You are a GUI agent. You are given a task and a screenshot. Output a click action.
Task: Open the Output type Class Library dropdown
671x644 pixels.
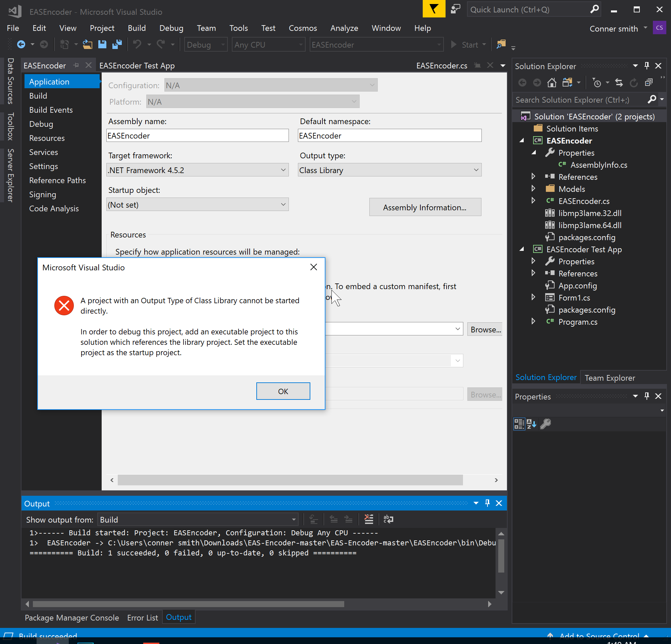click(390, 170)
